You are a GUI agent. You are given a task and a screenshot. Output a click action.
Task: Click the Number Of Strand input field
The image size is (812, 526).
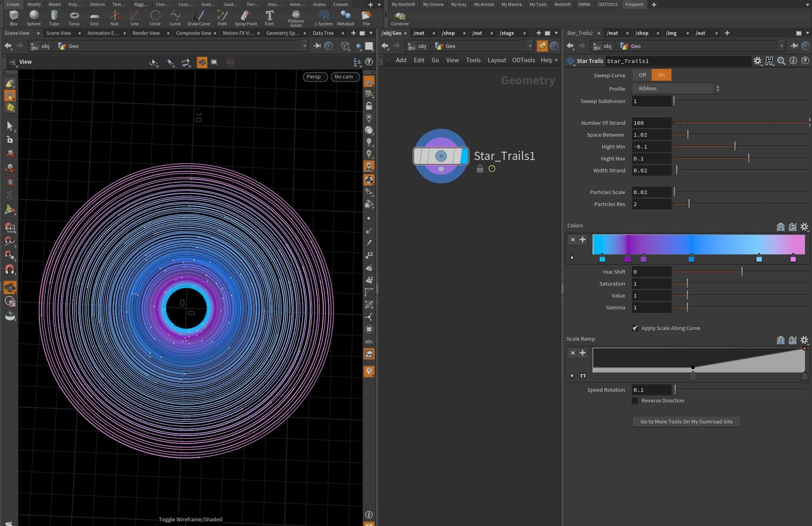click(651, 123)
